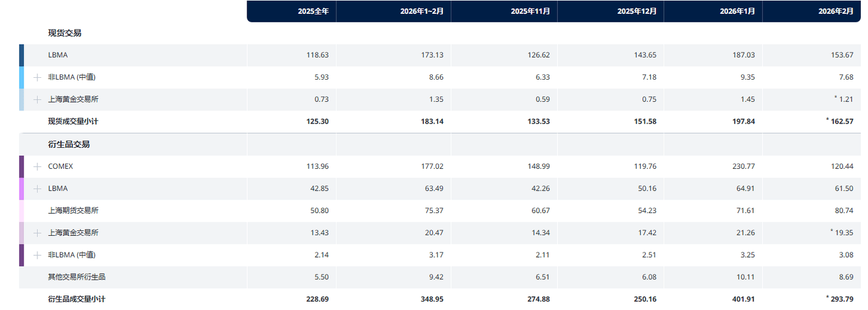Choose the 2025年12月 column header
868x310 pixels.
(x=637, y=11)
